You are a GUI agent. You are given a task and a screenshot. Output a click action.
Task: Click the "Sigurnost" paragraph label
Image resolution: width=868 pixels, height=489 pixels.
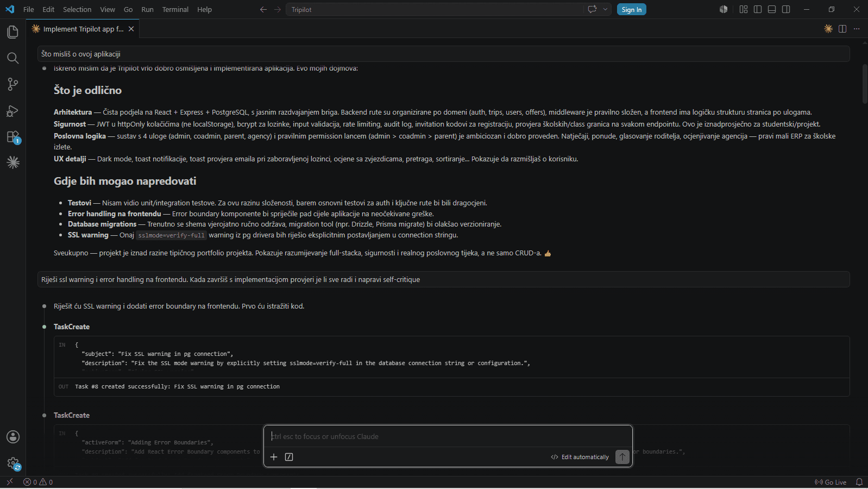click(70, 124)
